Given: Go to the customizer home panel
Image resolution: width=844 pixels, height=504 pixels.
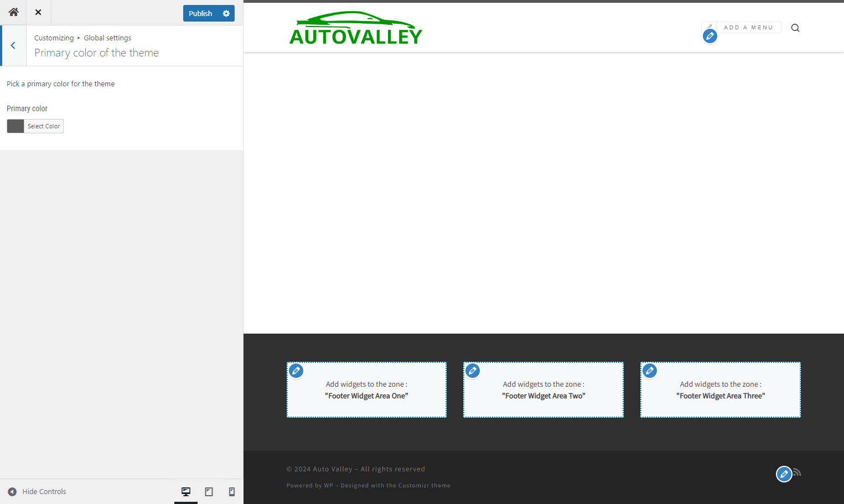Looking at the screenshot, I should (13, 12).
